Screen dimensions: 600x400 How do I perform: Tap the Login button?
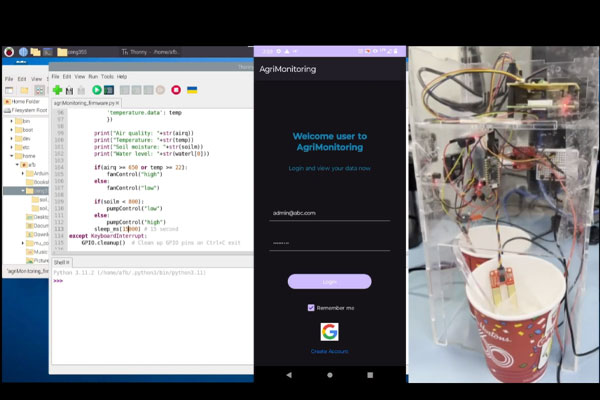pos(329,282)
